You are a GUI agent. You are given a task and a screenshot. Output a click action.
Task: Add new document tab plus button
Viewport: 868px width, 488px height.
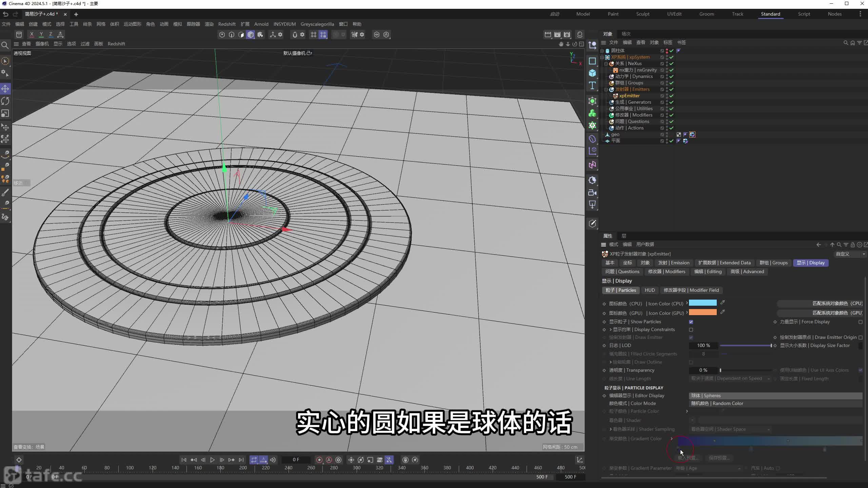point(76,14)
